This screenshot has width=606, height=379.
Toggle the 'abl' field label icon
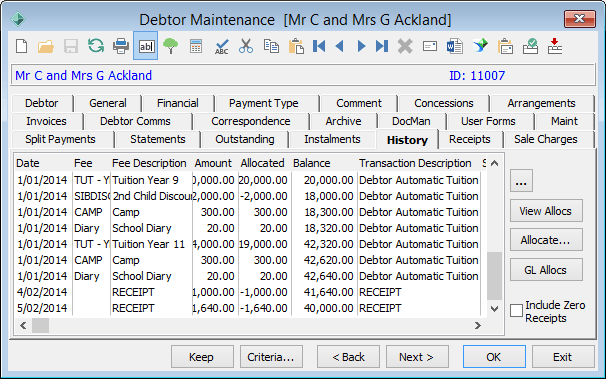coord(146,46)
